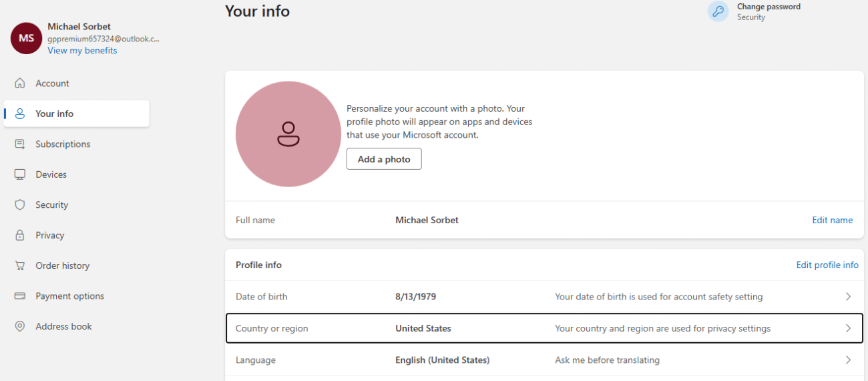
Task: Click the MS initials avatar
Action: [x=26, y=38]
